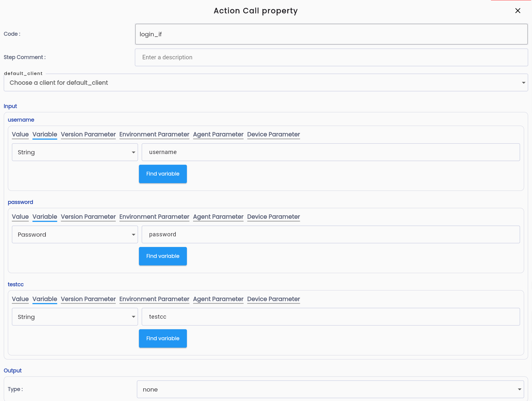This screenshot has height=401, width=532.
Task: Edit the testcc variable name field
Action: pyautogui.click(x=331, y=317)
